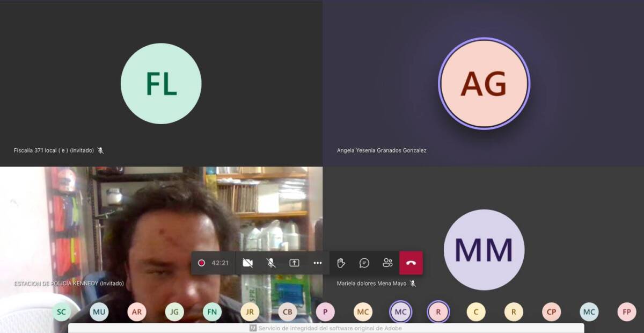Open the share content tray

pos(294,263)
